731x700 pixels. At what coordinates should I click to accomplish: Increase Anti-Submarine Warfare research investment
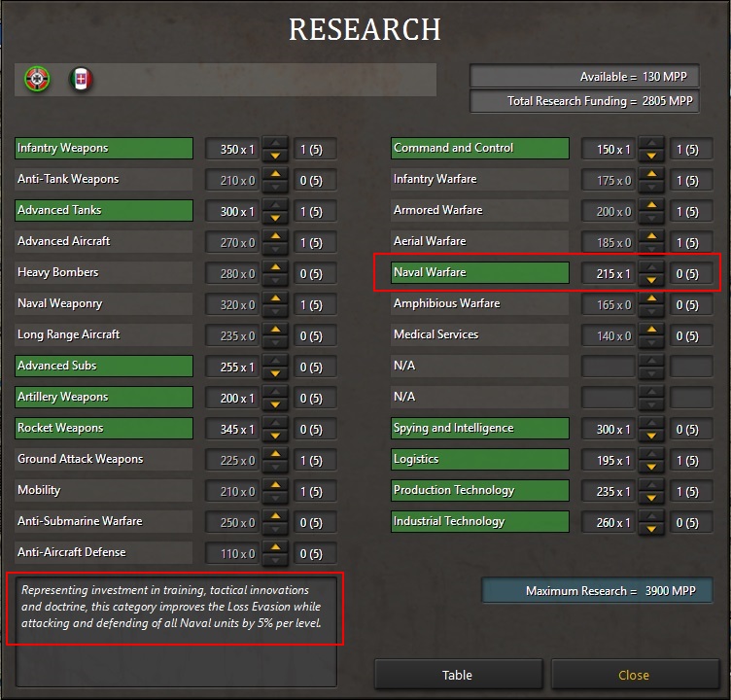[x=275, y=516]
